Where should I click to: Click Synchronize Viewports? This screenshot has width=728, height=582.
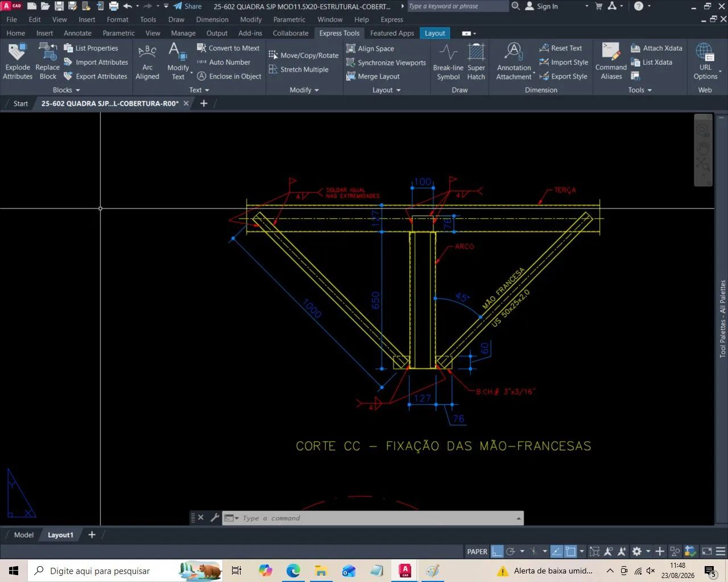click(x=386, y=63)
